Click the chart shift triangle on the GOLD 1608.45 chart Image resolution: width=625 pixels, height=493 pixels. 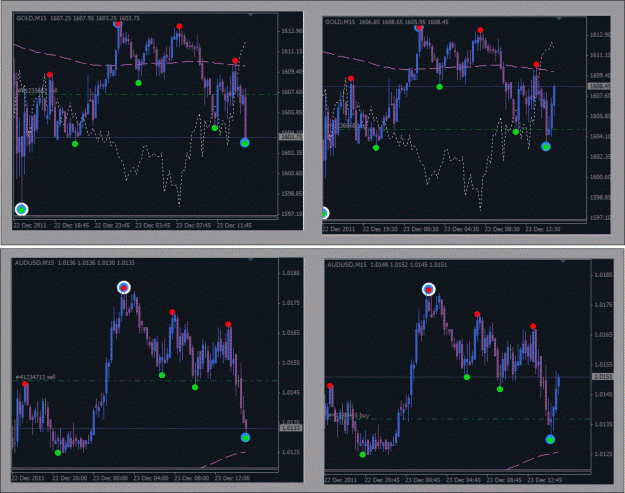click(559, 18)
